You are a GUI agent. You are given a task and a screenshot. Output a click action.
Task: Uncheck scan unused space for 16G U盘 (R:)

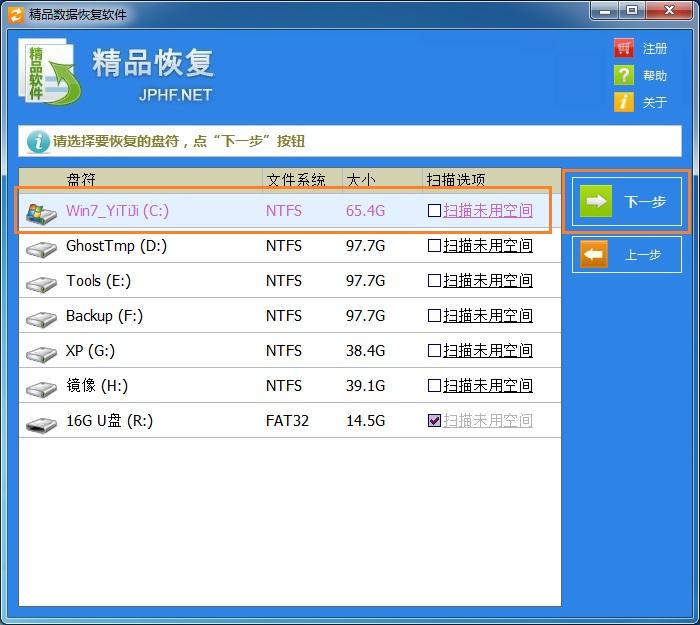[x=434, y=421]
